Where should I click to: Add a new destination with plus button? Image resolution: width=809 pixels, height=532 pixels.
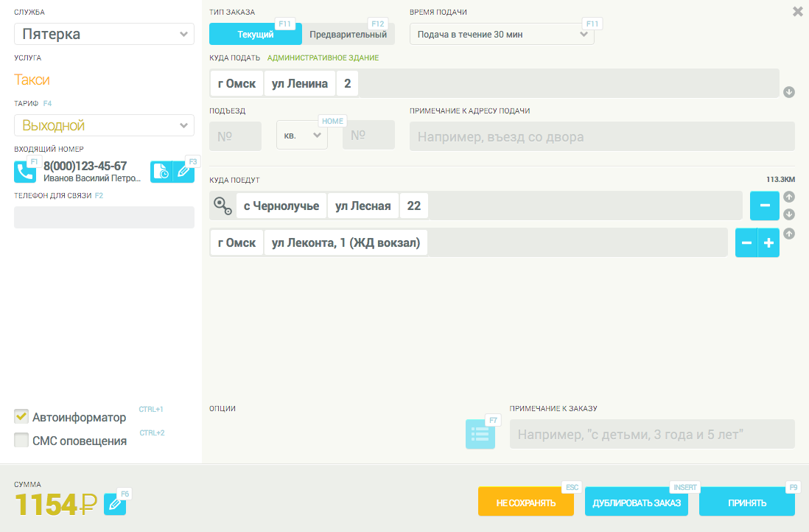pos(768,242)
